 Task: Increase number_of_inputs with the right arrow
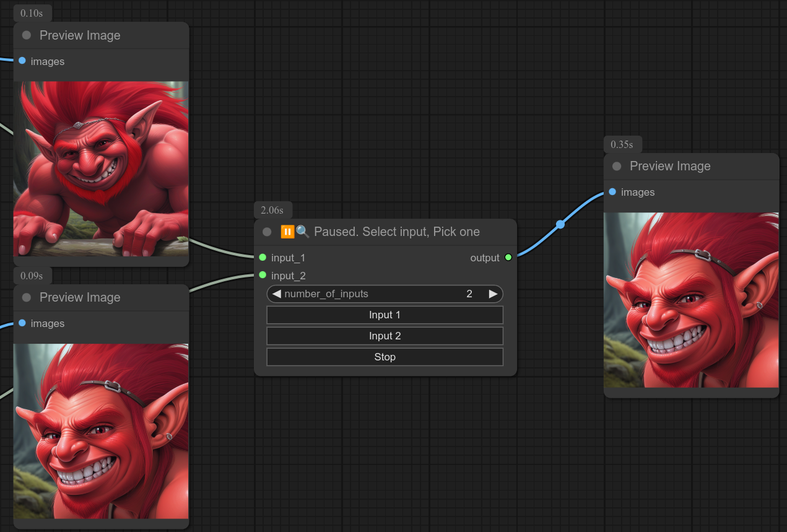tap(493, 294)
